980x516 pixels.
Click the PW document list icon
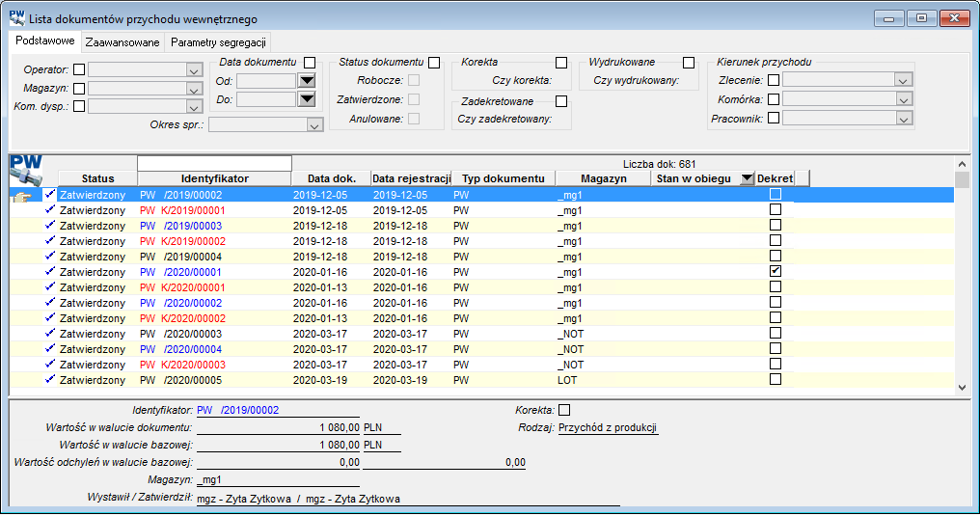[x=26, y=170]
